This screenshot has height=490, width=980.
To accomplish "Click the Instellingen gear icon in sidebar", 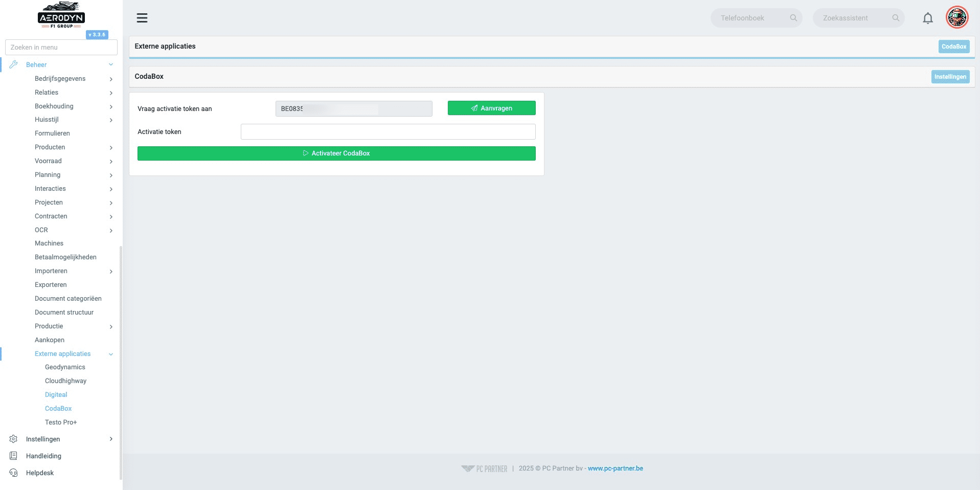I will [x=14, y=439].
